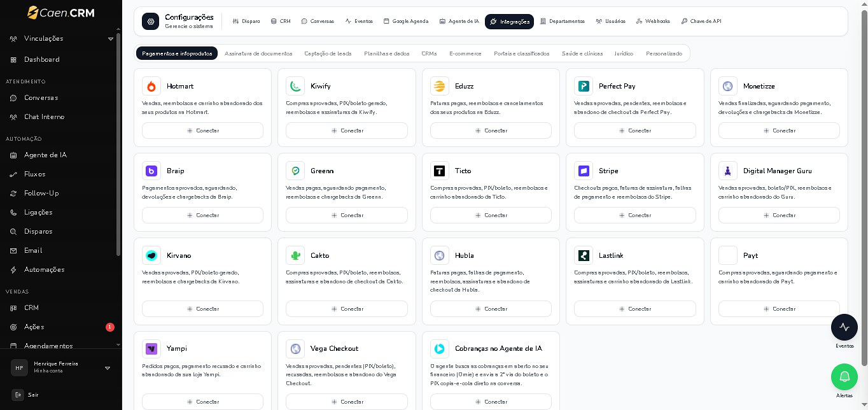
Task: Click the Stripe logo icon
Action: pyautogui.click(x=584, y=171)
